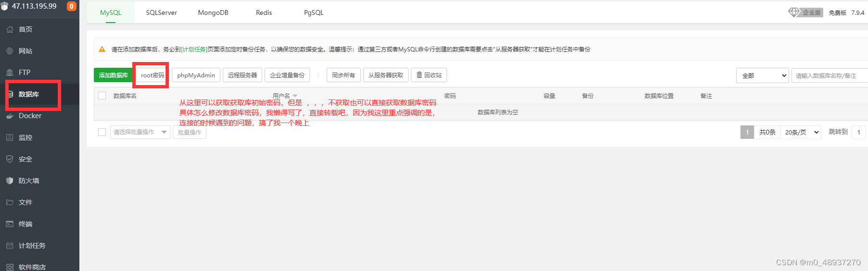Open the 文件 folder icon

[x=10, y=202]
